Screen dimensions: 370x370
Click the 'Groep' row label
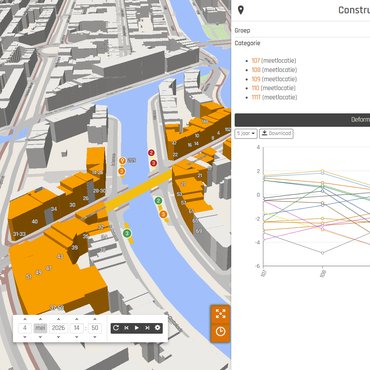pyautogui.click(x=242, y=30)
